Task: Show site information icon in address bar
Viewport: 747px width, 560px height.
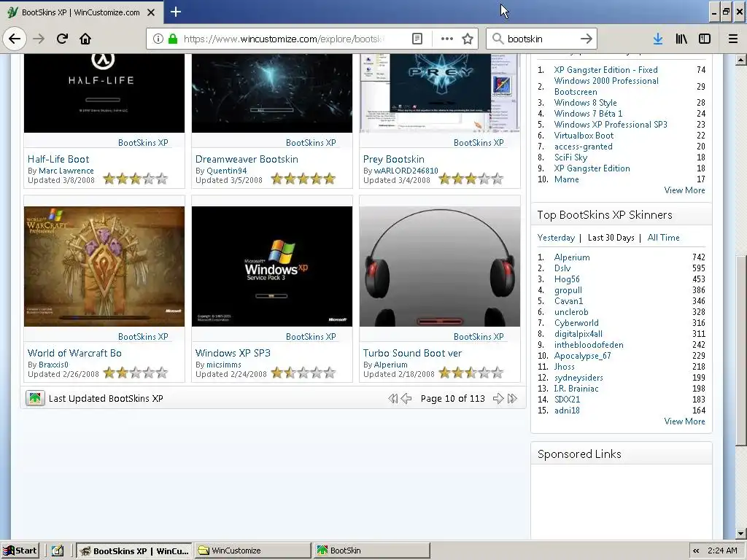Action: [158, 39]
